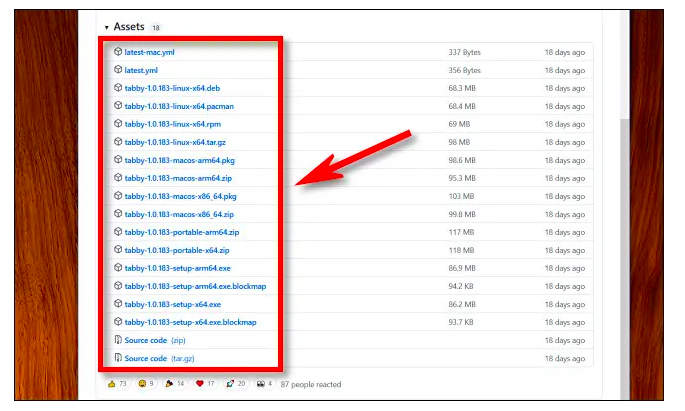Click the laugh reaction showing 9
685x411 pixels.
point(146,384)
